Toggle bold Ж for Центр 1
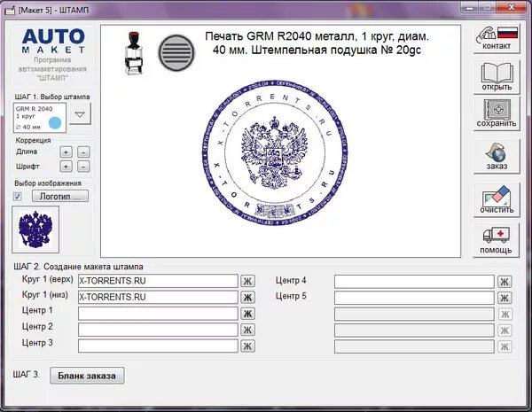 [x=247, y=314]
